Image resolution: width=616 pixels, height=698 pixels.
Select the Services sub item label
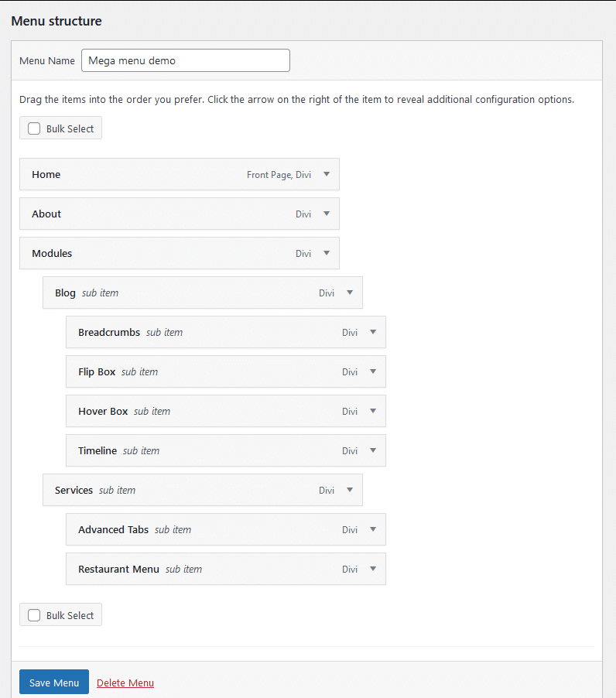74,490
